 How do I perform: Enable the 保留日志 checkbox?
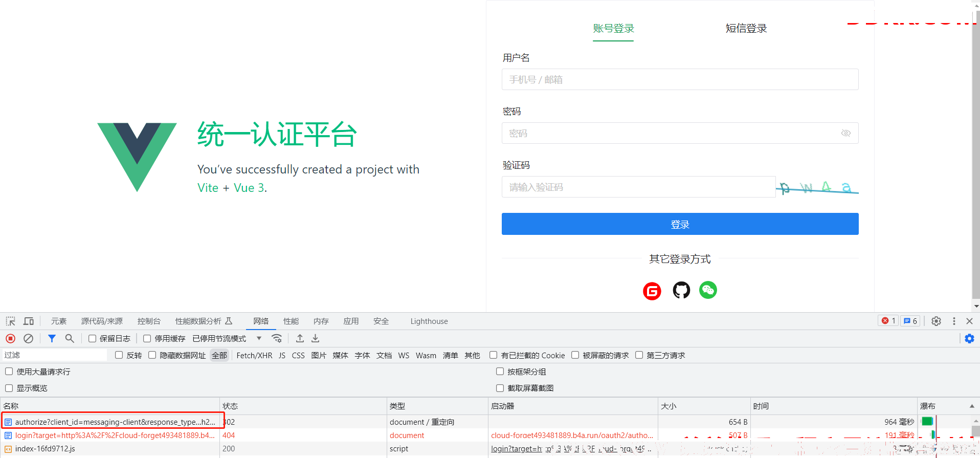point(93,339)
